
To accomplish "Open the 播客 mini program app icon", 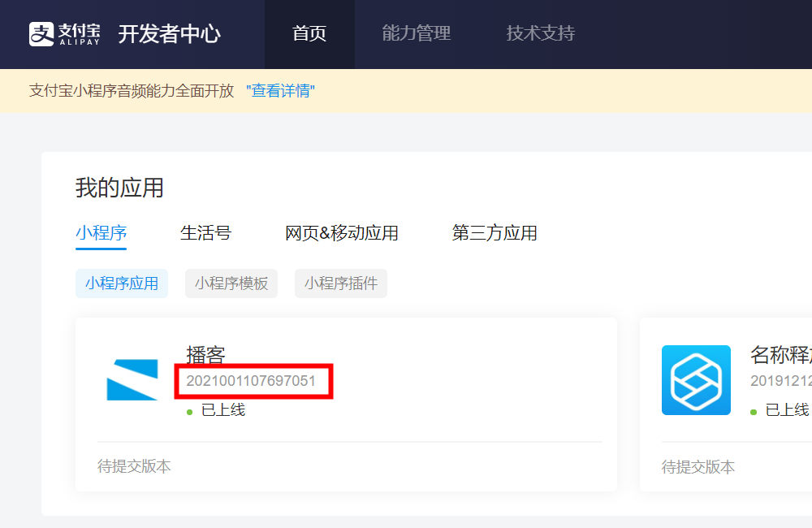I will point(132,380).
